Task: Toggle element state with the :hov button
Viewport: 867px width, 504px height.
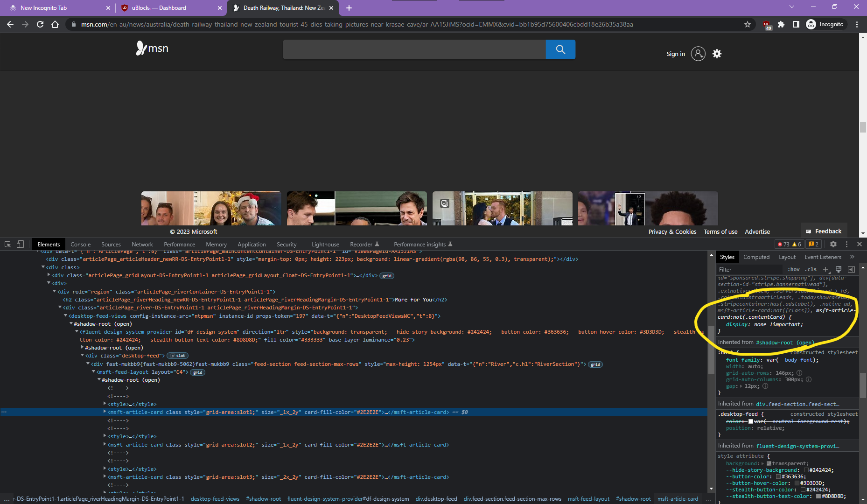Action: pyautogui.click(x=793, y=269)
